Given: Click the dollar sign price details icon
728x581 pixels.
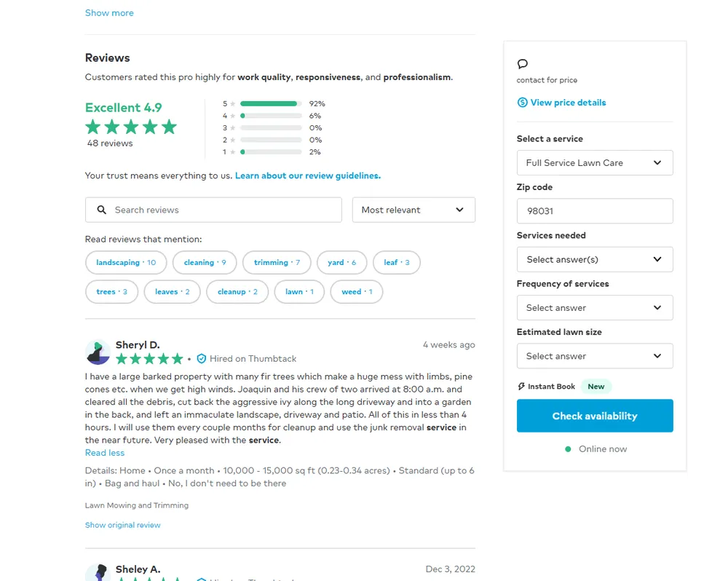Looking at the screenshot, I should pos(522,103).
